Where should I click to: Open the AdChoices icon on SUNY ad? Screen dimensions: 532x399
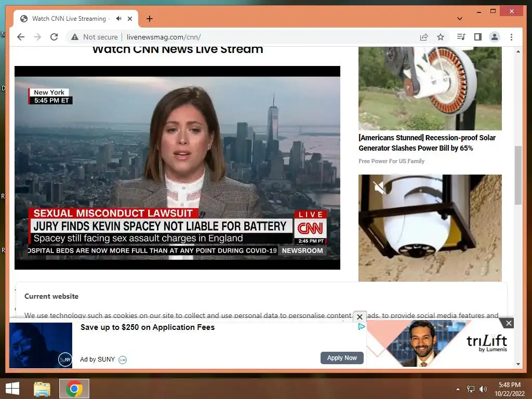[362, 326]
